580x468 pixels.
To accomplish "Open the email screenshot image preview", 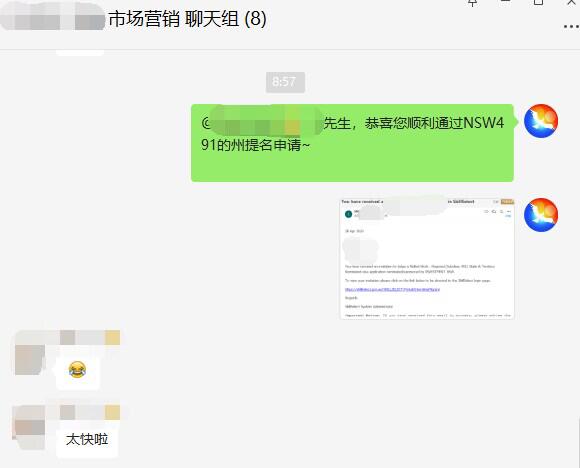I will [x=427, y=259].
